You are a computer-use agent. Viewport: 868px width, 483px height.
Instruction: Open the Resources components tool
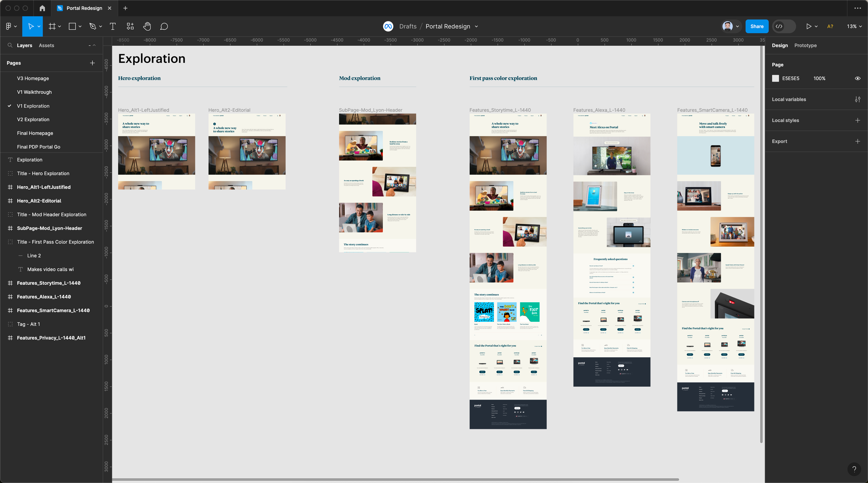click(130, 26)
